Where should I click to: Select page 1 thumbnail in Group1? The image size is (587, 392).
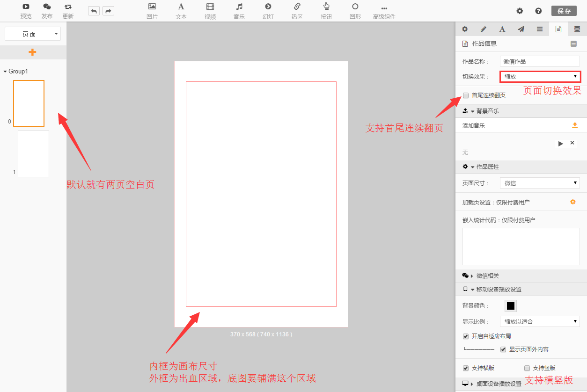(x=33, y=154)
